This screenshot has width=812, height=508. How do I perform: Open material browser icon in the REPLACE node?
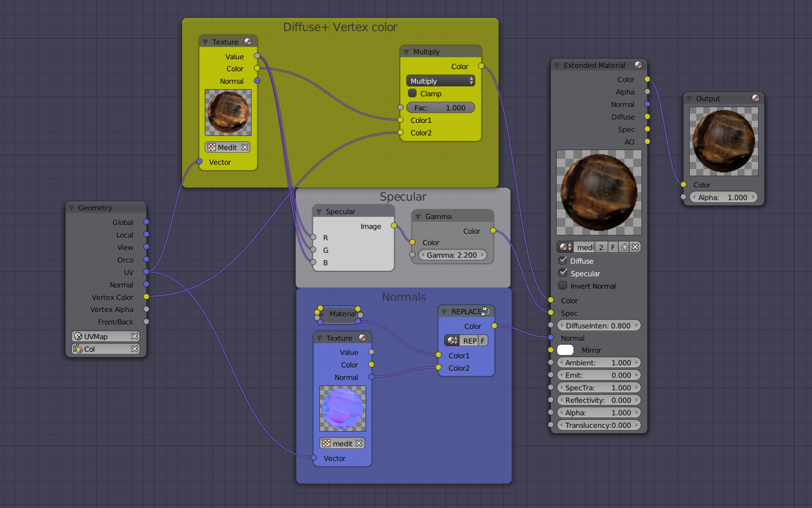452,341
